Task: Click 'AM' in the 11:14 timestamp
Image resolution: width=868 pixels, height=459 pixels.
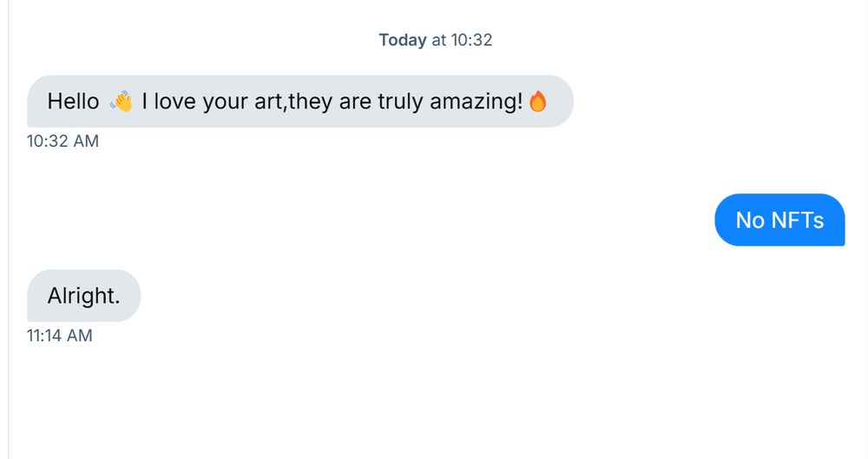Action: tap(80, 336)
